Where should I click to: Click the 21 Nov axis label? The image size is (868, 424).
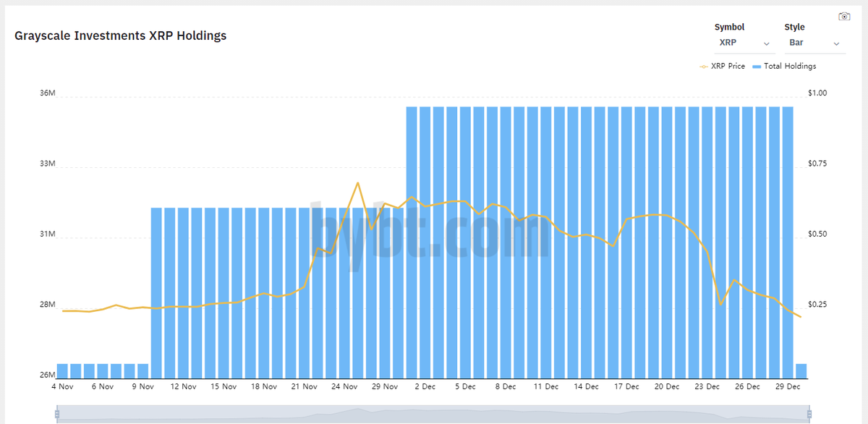[x=305, y=386]
